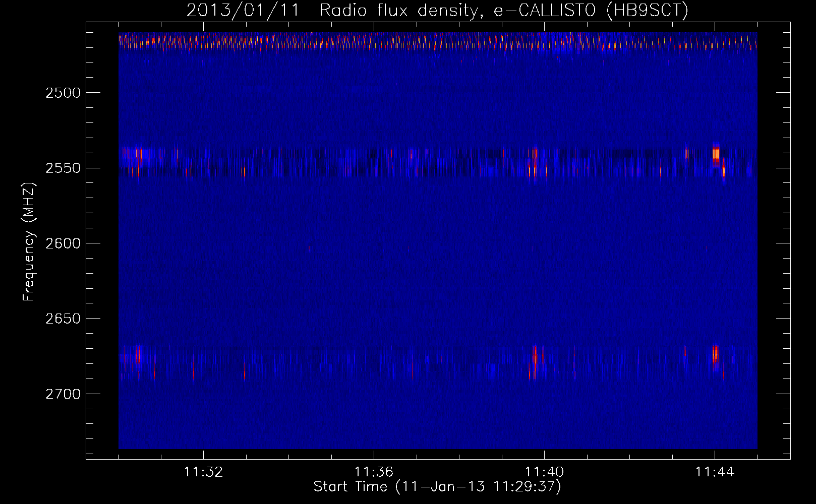Click the 'Frequency (MHZ)' axis title
The width and height of the screenshot is (816, 504).
coord(29,242)
